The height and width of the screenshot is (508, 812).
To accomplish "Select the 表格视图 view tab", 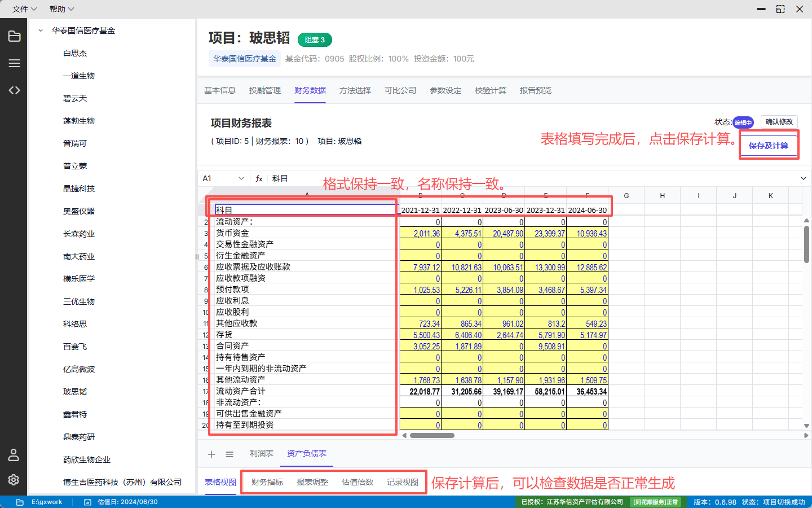I will pyautogui.click(x=220, y=482).
